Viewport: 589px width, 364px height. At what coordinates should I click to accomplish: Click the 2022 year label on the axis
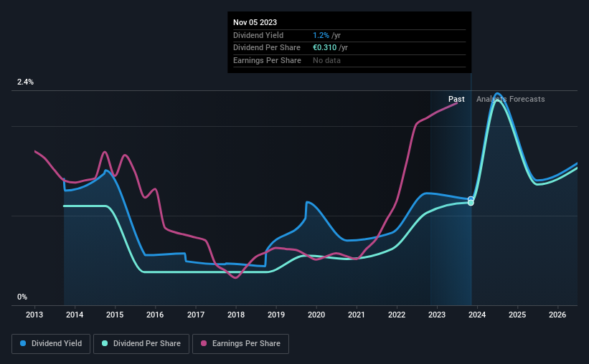click(397, 315)
